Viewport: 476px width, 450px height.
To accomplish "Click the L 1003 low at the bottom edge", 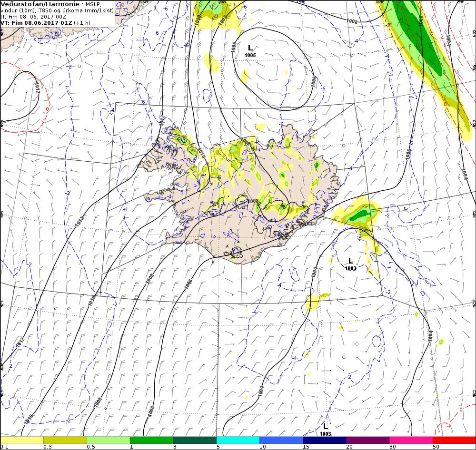I will pyautogui.click(x=325, y=430).
